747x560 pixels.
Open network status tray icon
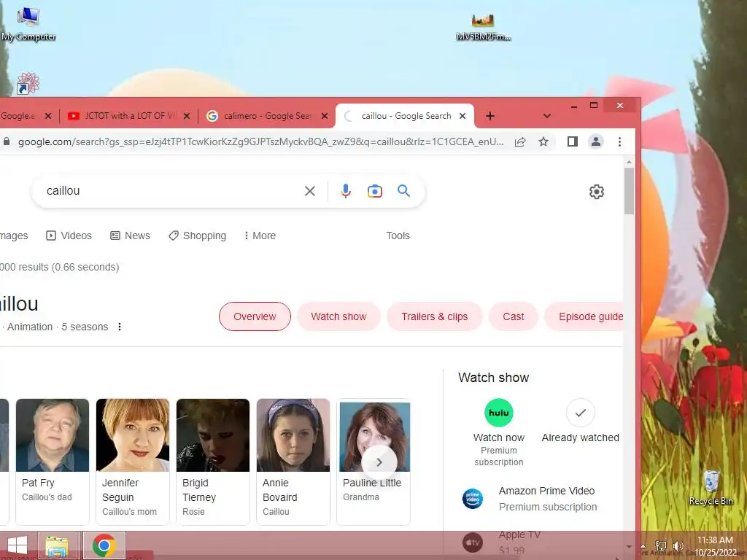click(661, 545)
